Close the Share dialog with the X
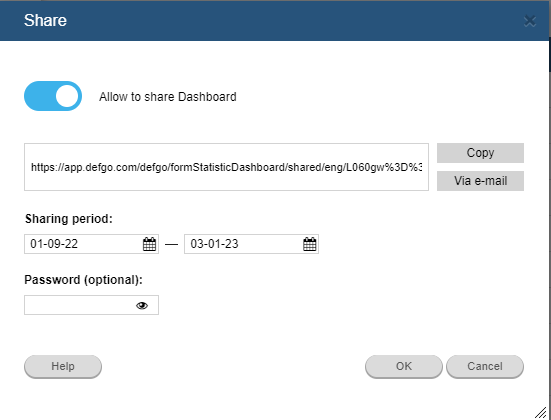The width and height of the screenshot is (551, 420). tap(530, 21)
